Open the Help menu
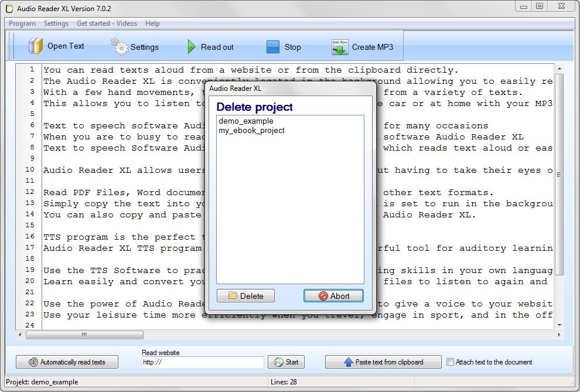The width and height of the screenshot is (580, 392). (152, 23)
